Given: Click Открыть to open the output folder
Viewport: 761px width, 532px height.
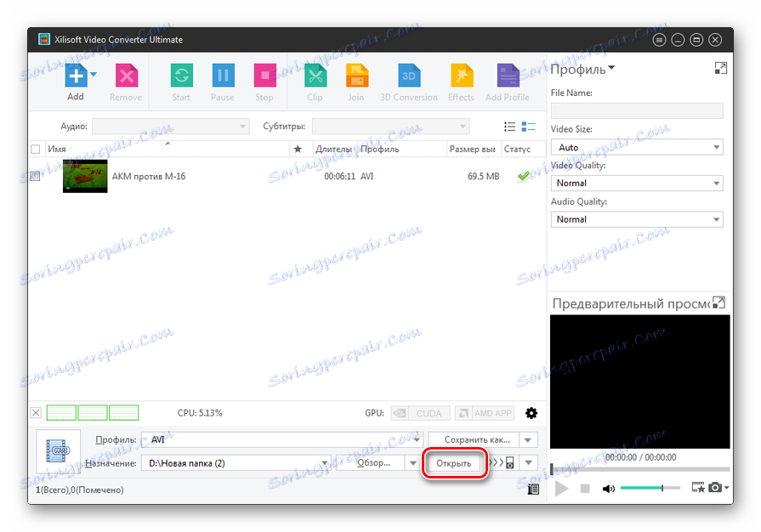Looking at the screenshot, I should coord(454,461).
